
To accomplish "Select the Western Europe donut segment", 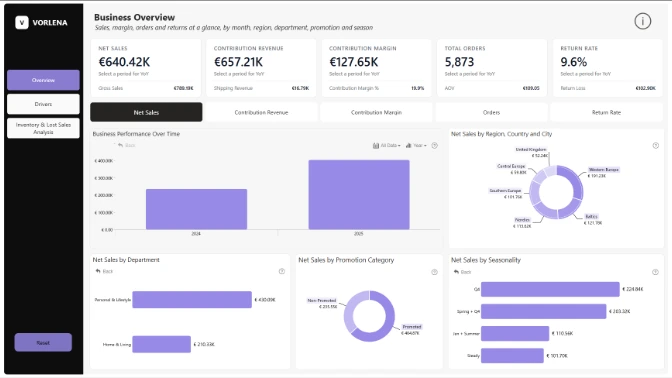I will 577,182.
